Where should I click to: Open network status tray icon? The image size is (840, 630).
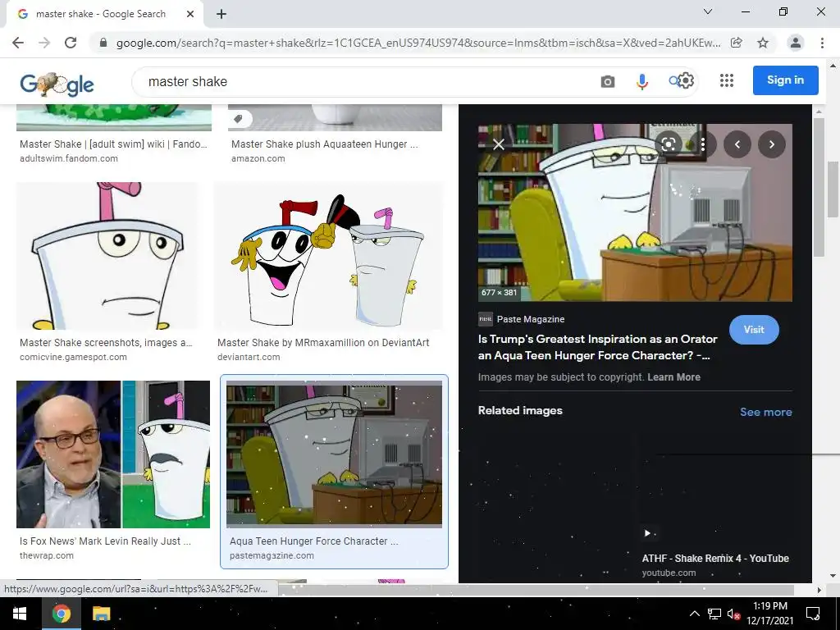point(714,614)
